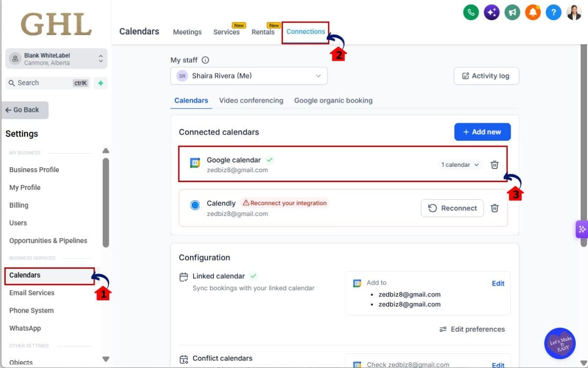Expand the 1 calendar dropdown
This screenshot has height=368, width=588.
(x=460, y=165)
